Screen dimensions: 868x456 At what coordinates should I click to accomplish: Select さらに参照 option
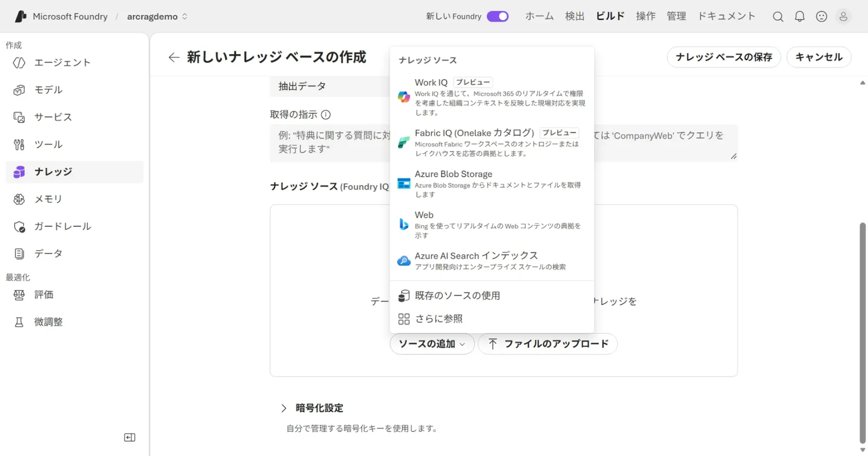[x=492, y=319]
